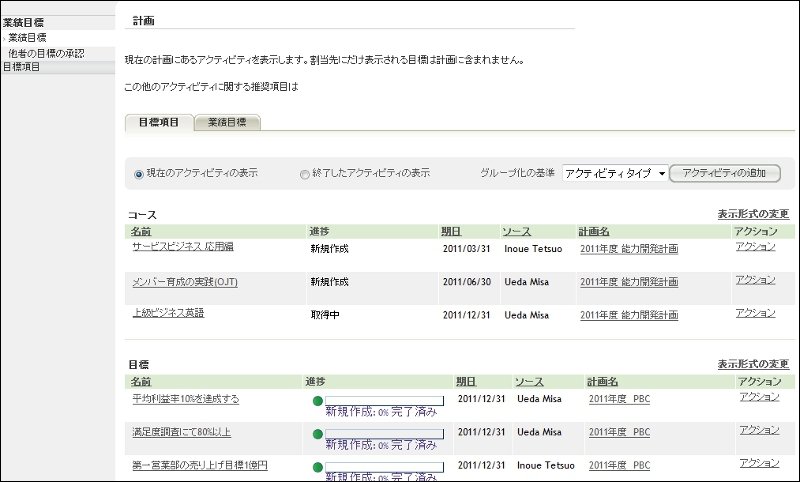Click Inoue Tetsuo in the コース table
Image resolution: width=800 pixels, height=482 pixels.
tap(533, 249)
